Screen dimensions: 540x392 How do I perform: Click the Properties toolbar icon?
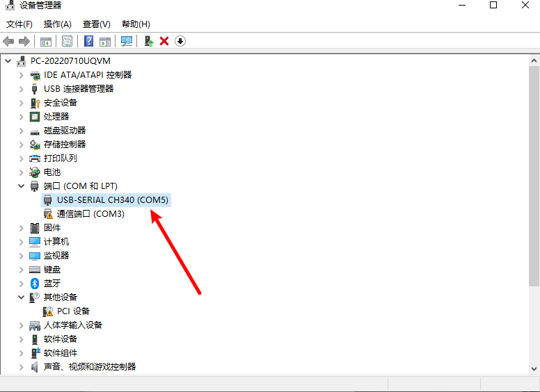[x=67, y=41]
